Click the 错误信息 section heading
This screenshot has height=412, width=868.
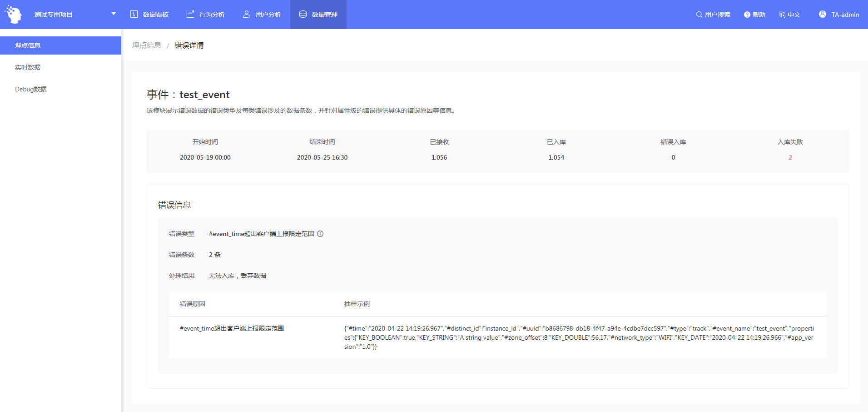174,205
